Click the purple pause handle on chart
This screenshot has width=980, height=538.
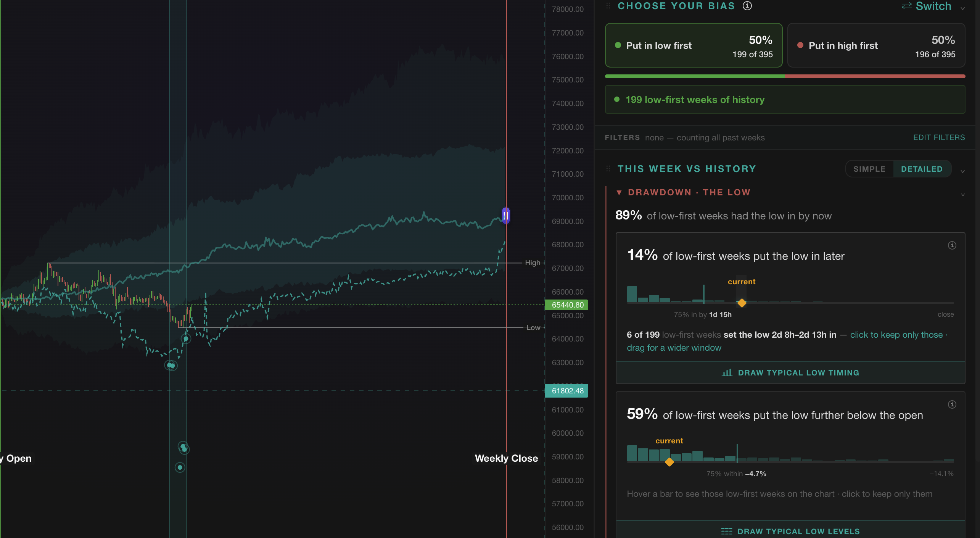point(505,216)
